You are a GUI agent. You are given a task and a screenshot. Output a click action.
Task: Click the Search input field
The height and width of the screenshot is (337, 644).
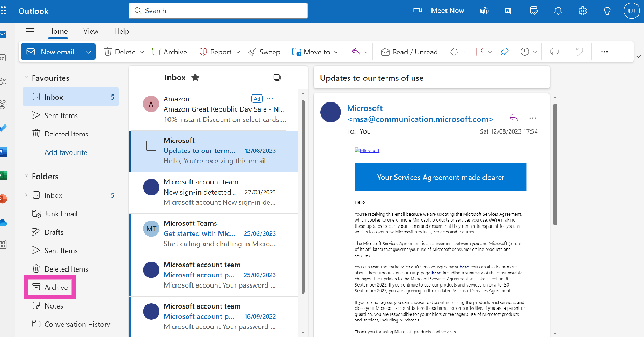pyautogui.click(x=218, y=11)
